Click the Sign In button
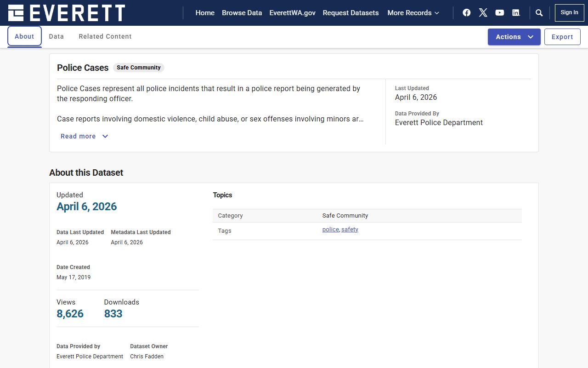 tap(570, 13)
